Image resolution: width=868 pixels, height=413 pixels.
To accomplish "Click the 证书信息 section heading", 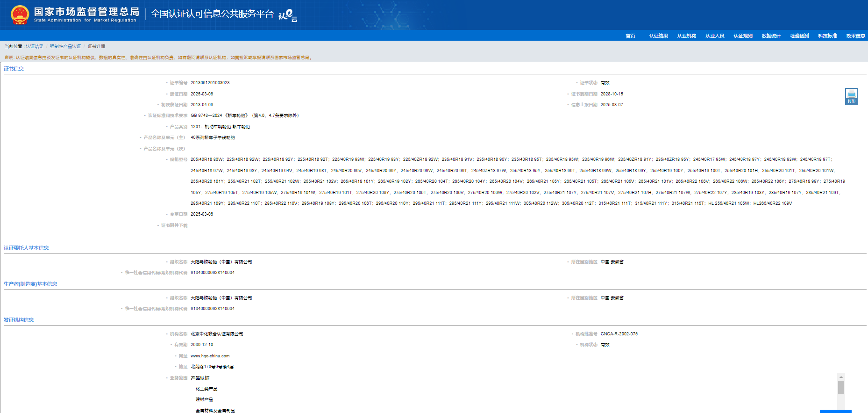I will click(14, 69).
